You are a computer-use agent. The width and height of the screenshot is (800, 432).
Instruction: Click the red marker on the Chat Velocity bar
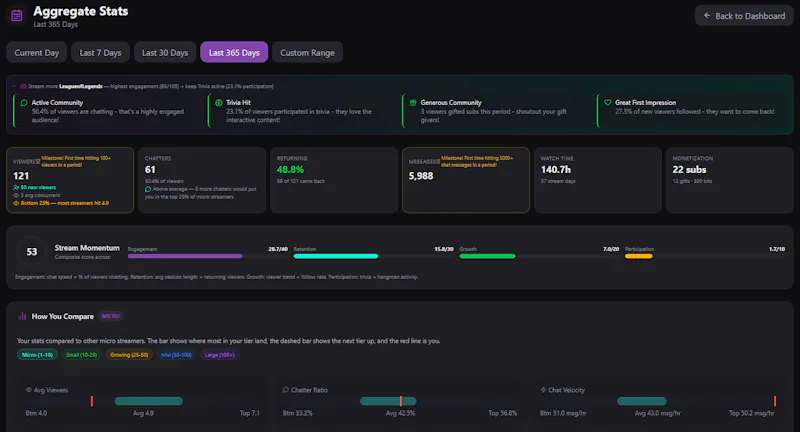(x=774, y=401)
